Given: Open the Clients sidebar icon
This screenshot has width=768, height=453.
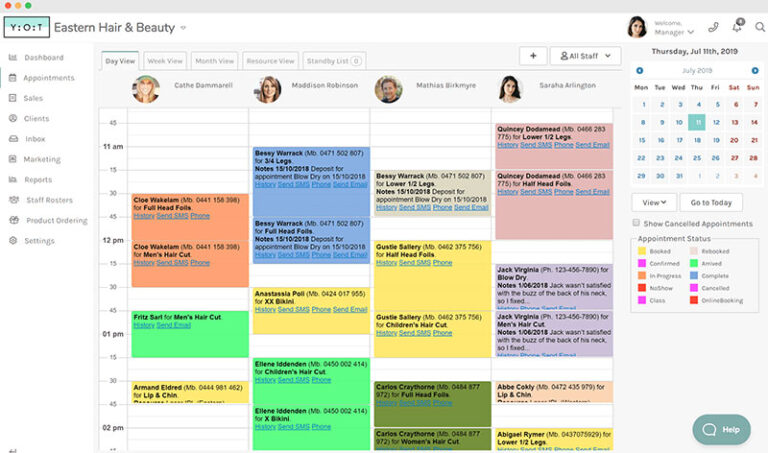Looking at the screenshot, I should [13, 118].
